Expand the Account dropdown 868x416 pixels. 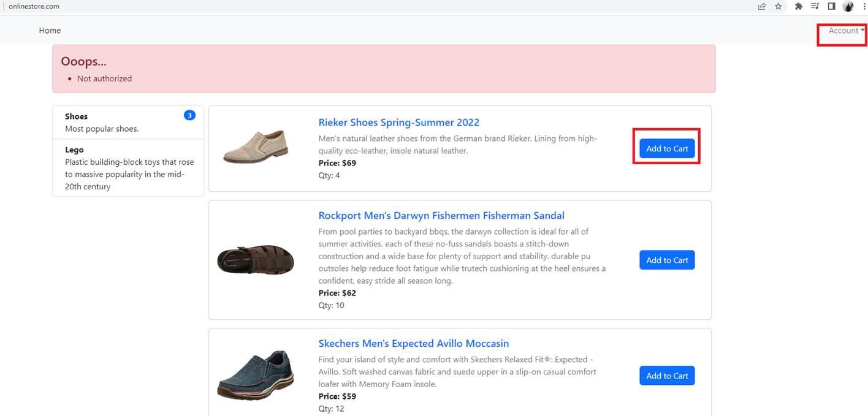[846, 31]
